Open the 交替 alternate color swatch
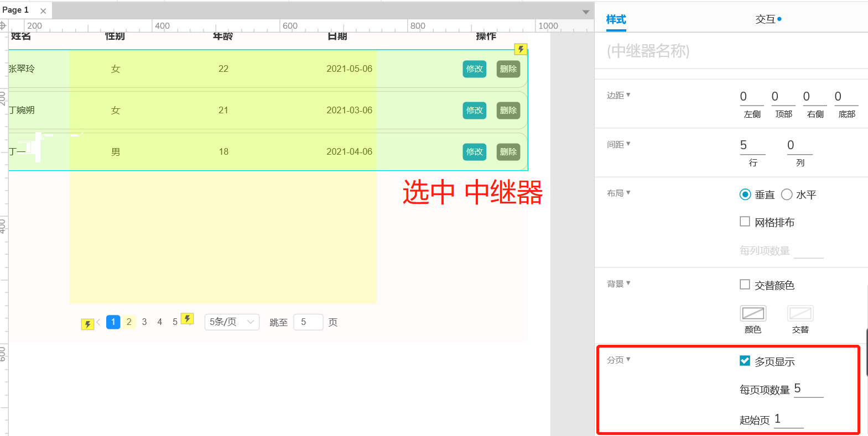This screenshot has height=436, width=868. pos(800,313)
